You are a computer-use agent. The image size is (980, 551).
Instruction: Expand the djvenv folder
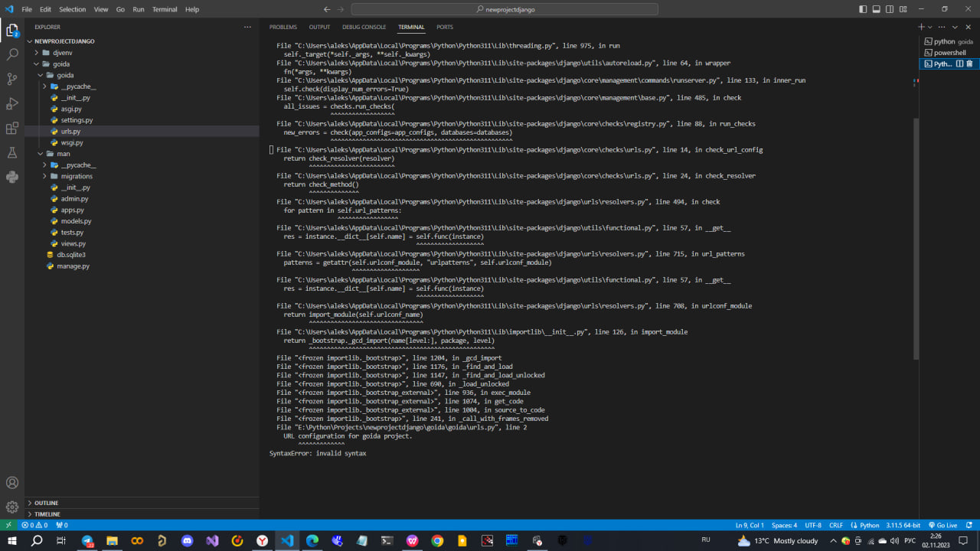(x=142, y=53)
